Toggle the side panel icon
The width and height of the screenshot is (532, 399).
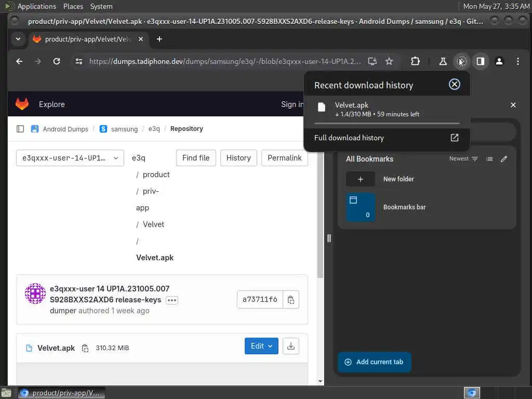click(481, 61)
